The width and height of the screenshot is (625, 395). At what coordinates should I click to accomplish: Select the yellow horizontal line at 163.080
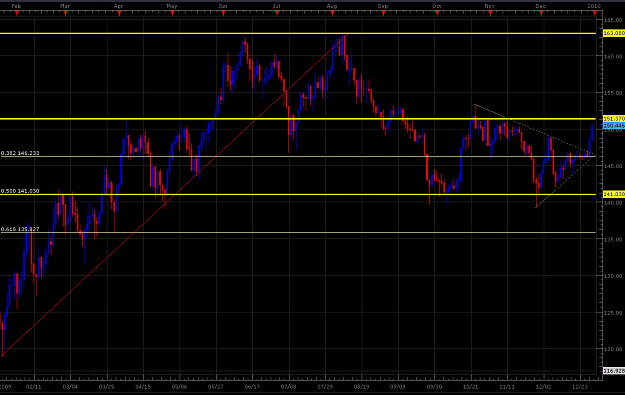(298, 33)
